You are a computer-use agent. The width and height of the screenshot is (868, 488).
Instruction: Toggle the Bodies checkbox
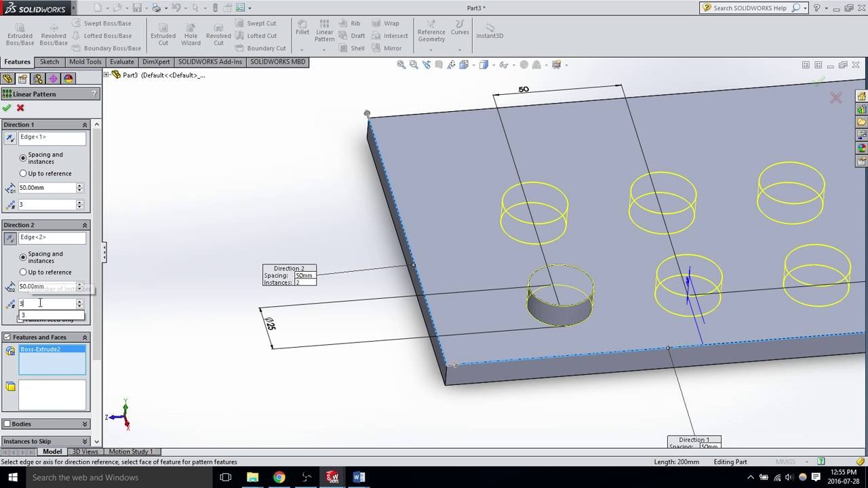tap(7, 424)
